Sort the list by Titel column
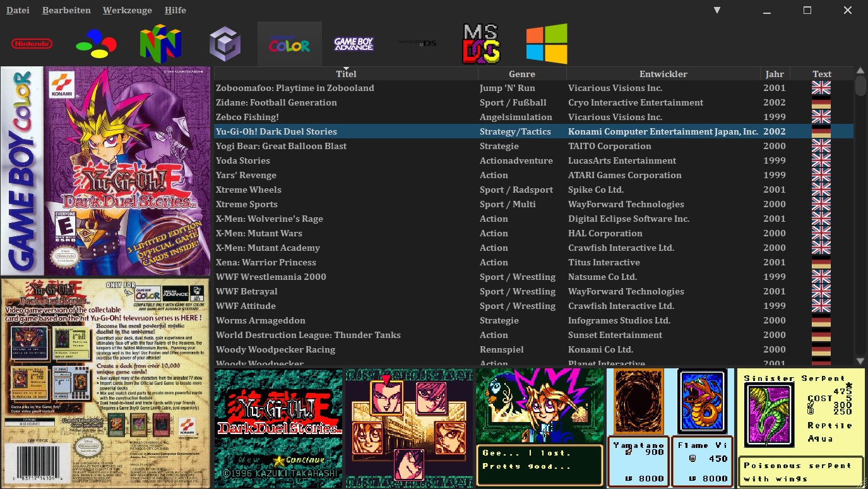The image size is (868, 489). (x=346, y=74)
